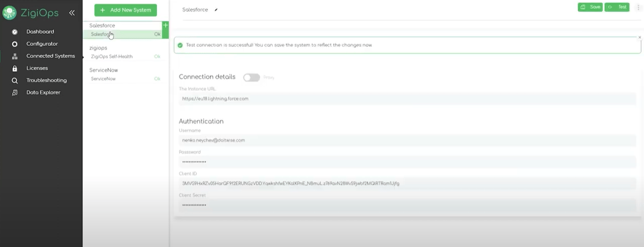Click the green checkmark success icon
The image size is (644, 247).
tap(180, 45)
